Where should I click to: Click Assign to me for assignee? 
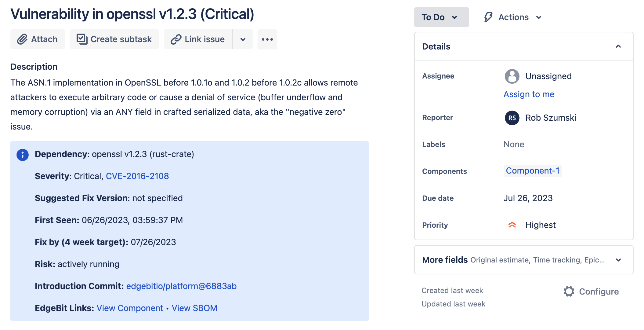(x=529, y=94)
